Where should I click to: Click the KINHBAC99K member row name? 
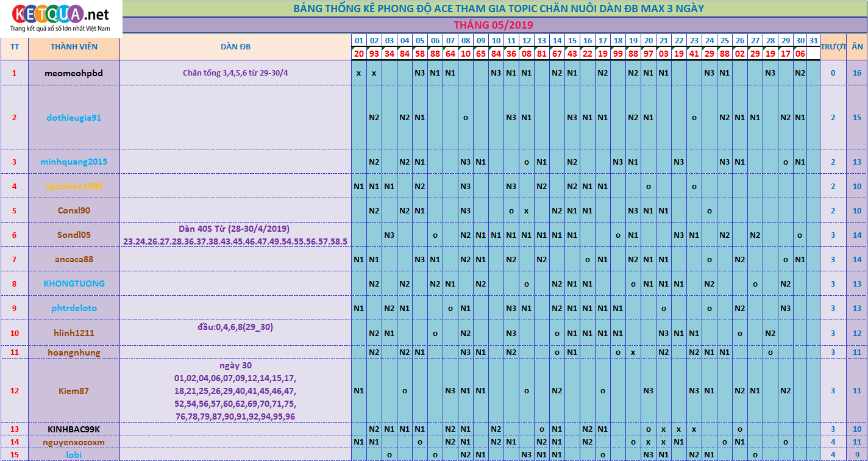(x=74, y=429)
